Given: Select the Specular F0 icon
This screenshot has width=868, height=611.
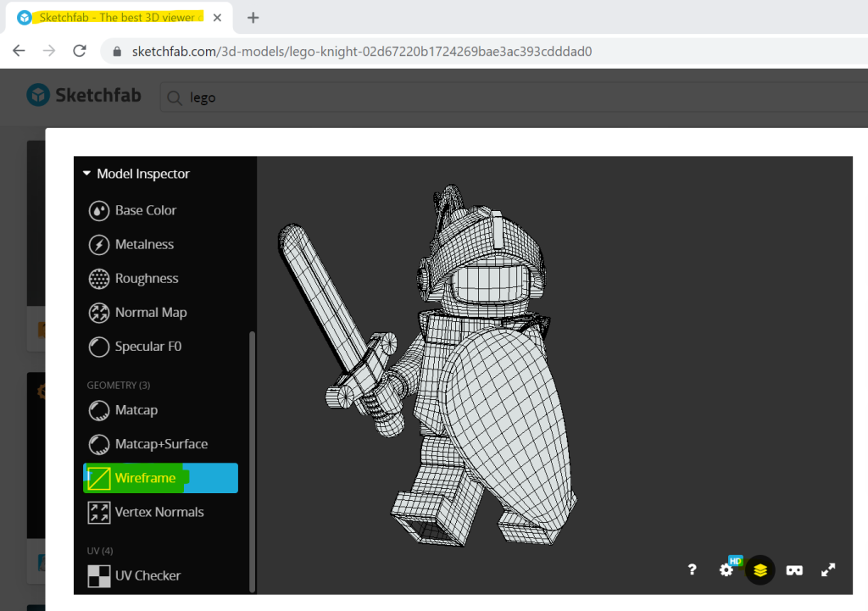Looking at the screenshot, I should 99,347.
